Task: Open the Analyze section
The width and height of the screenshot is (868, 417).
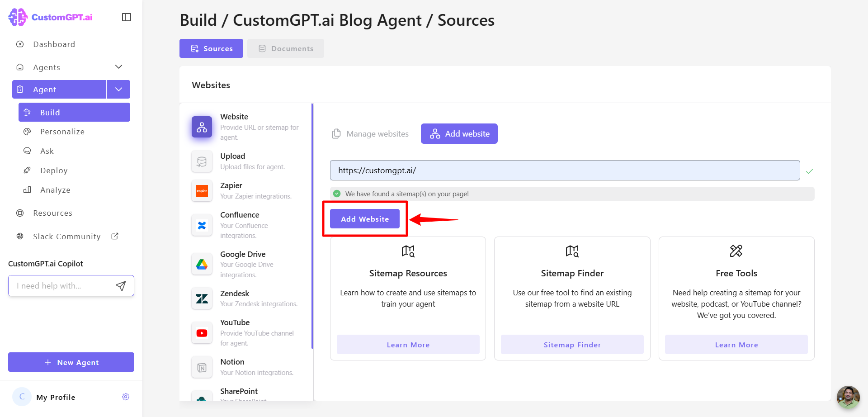Action: pyautogui.click(x=55, y=190)
